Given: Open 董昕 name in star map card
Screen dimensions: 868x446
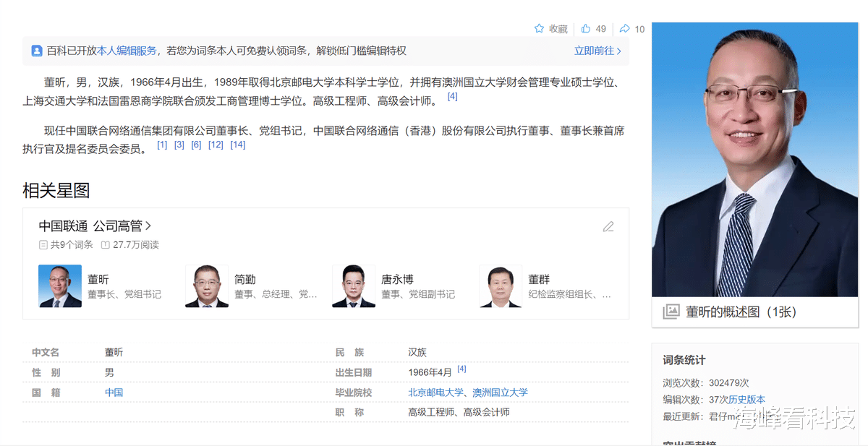Looking at the screenshot, I should pos(98,280).
